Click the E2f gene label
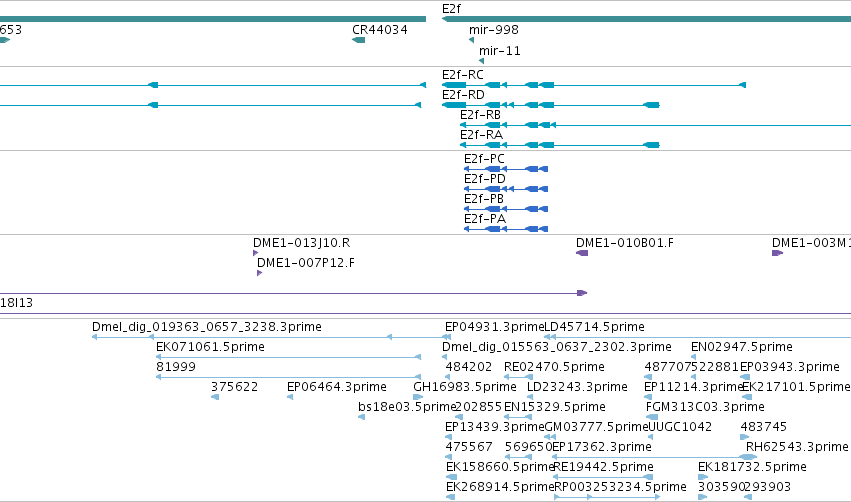The height and width of the screenshot is (502, 851). 452,9
